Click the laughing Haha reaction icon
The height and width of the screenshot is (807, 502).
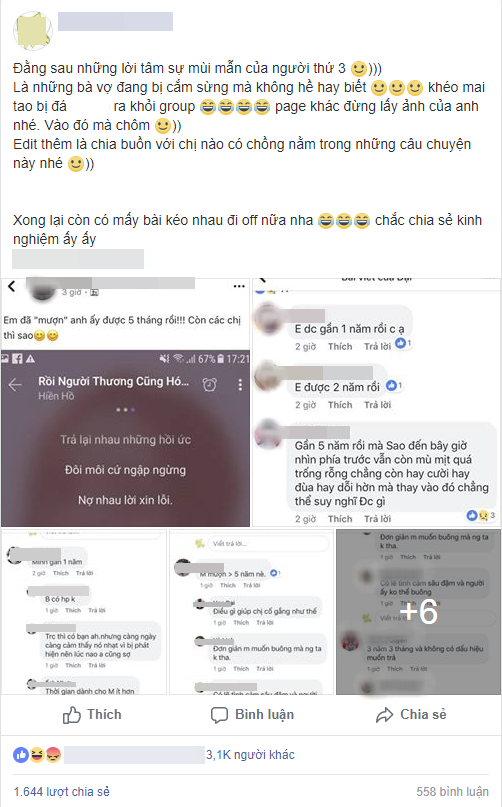click(37, 755)
